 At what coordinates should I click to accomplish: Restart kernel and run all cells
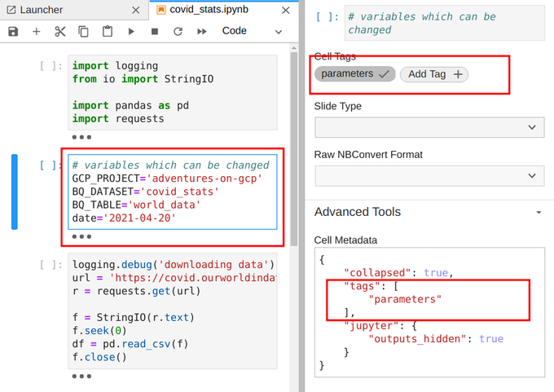point(202,31)
